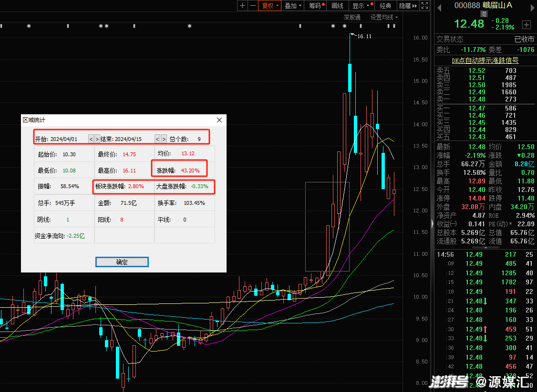
Task: Click the 港 badge under stock name
Action: point(484,14)
